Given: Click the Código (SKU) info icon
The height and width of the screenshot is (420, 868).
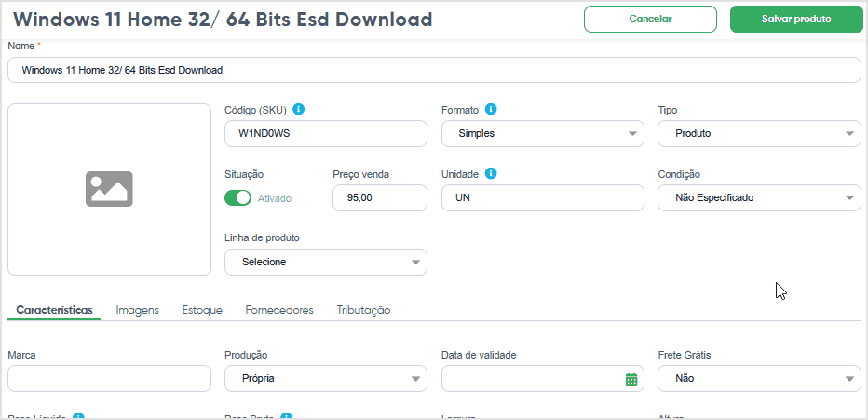Looking at the screenshot, I should pos(298,110).
